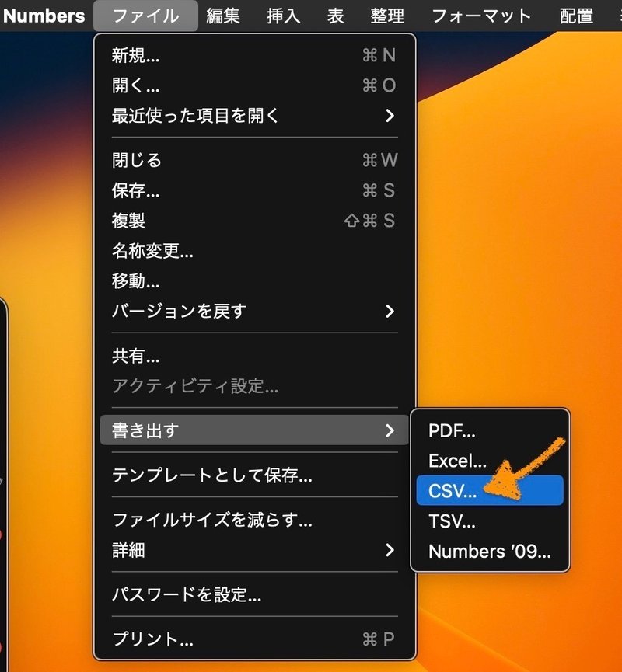This screenshot has width=622, height=672.
Task: Export as TSV... from submenu
Action: coord(490,521)
